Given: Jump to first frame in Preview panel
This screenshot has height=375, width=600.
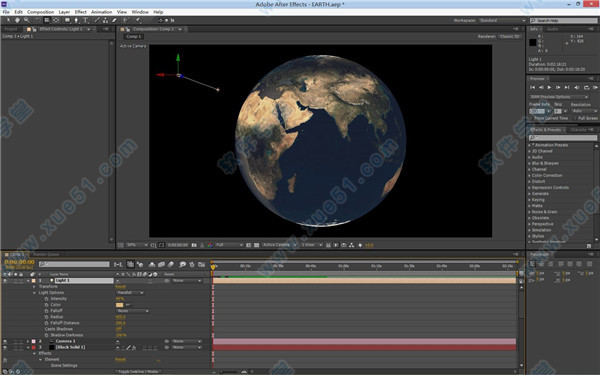Looking at the screenshot, I should [532, 88].
